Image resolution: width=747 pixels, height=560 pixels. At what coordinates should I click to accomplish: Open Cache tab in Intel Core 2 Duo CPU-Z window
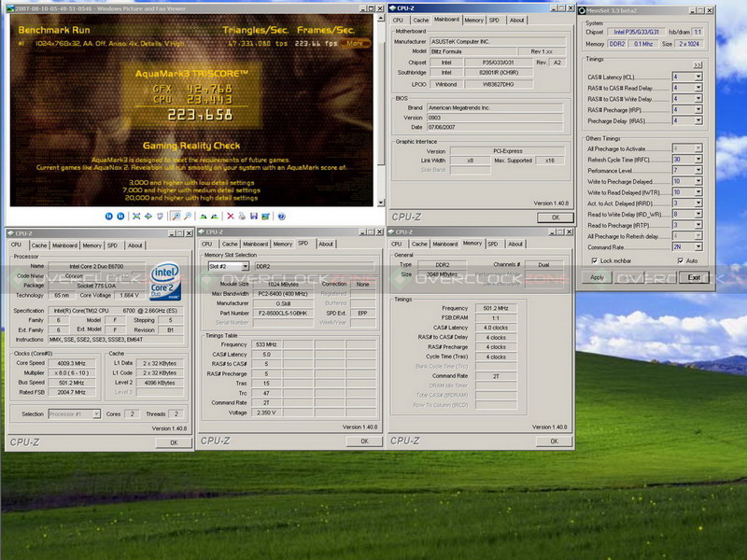coord(39,245)
